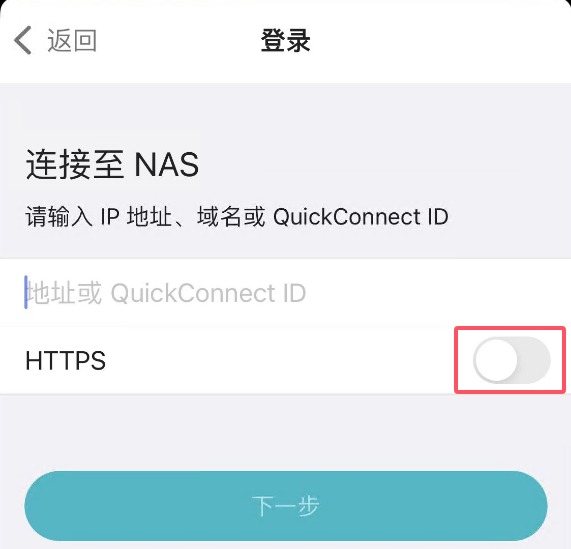Click the 登录 page title
The image size is (571, 549).
coord(286,40)
